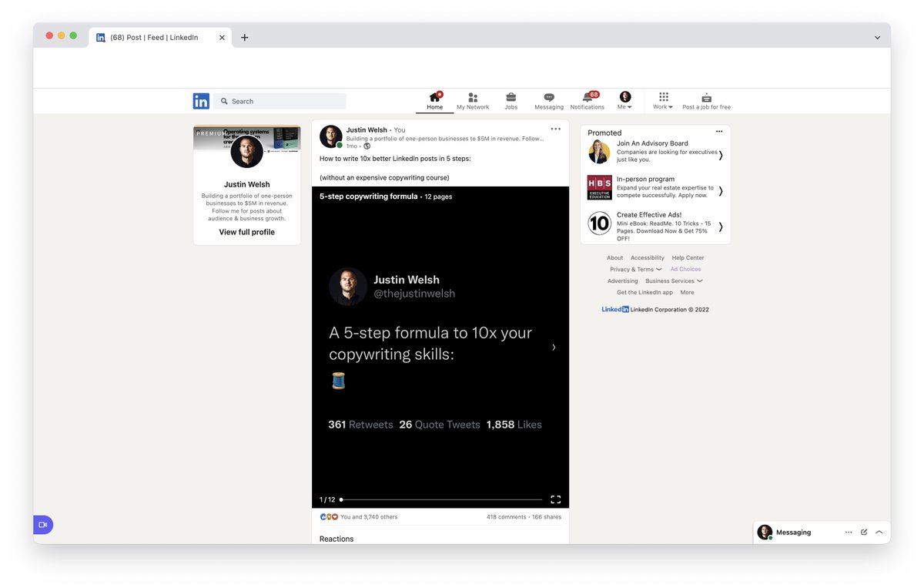Click the Advisory Board ad photo
This screenshot has height=588, width=924.
[599, 152]
